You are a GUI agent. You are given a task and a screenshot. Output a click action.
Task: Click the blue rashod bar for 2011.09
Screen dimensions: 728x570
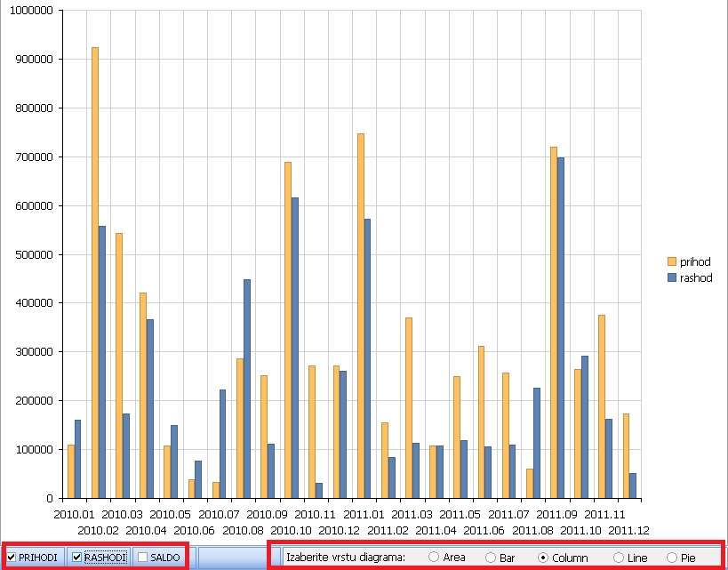pyautogui.click(x=561, y=327)
